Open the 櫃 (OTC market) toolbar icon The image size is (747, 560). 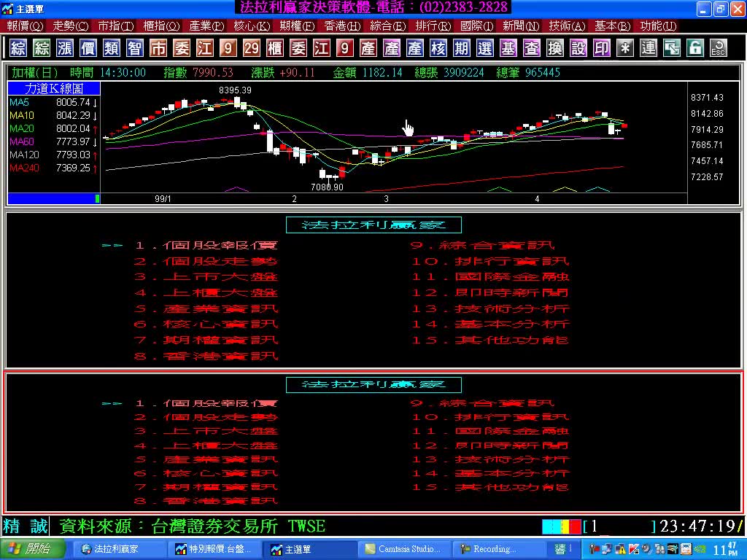tap(275, 48)
